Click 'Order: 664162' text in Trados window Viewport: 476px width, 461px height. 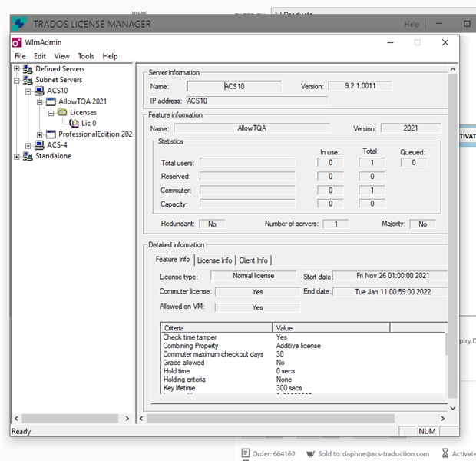tap(274, 454)
